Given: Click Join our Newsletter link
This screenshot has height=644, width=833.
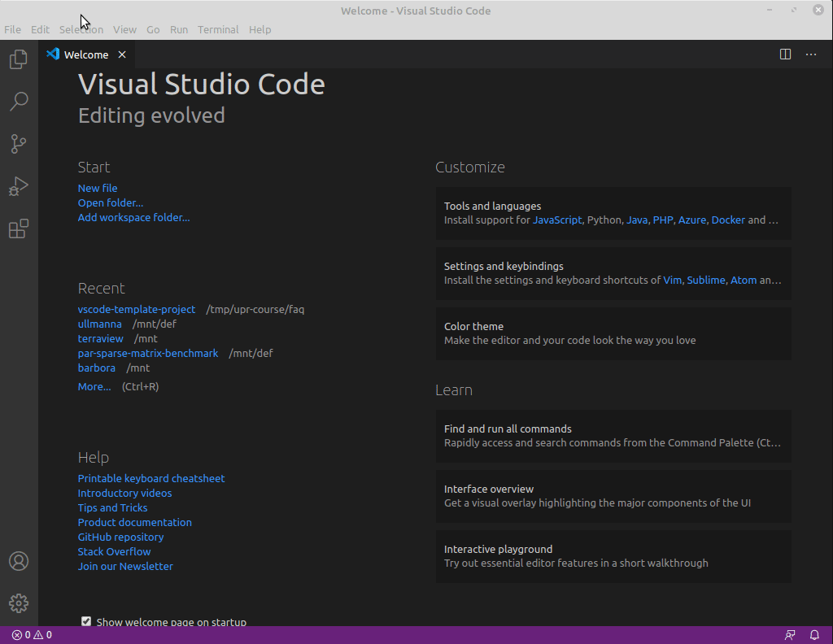Looking at the screenshot, I should pyautogui.click(x=125, y=566).
